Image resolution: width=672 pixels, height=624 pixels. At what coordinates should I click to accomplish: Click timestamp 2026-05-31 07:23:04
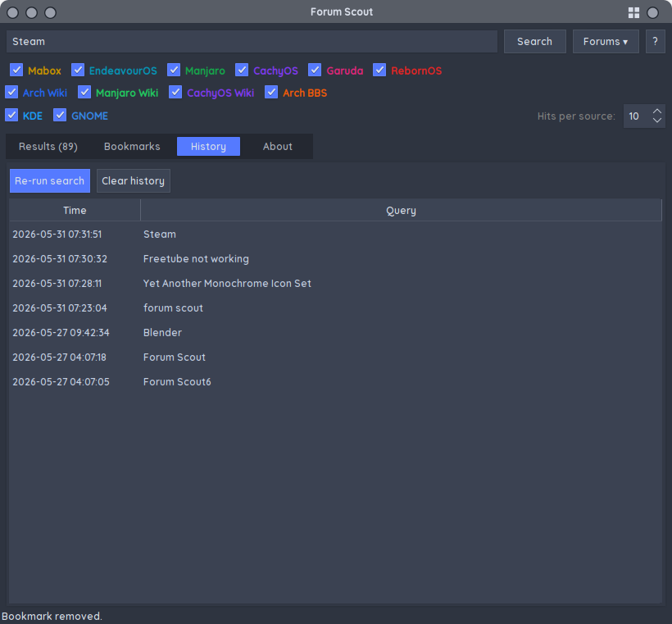pos(60,308)
